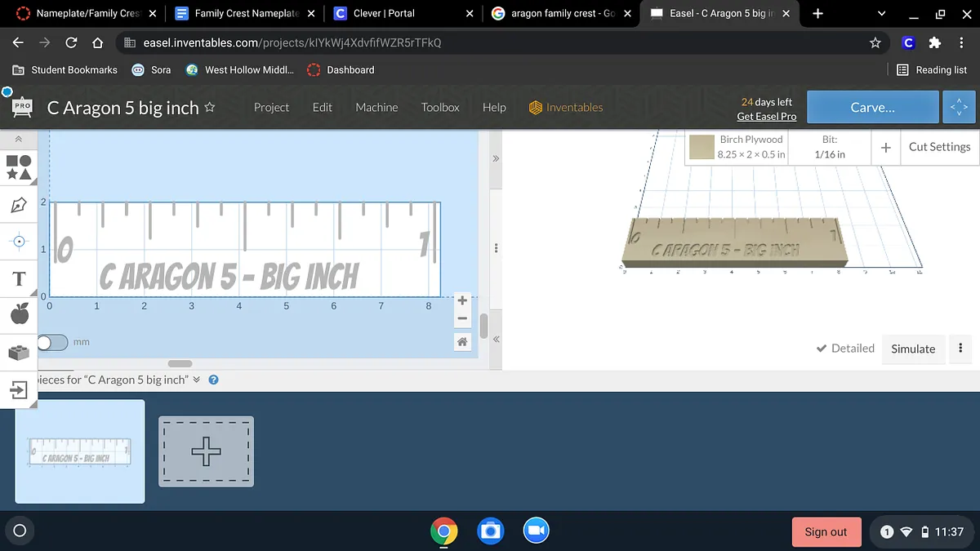Click the blue Carve button

(x=872, y=107)
